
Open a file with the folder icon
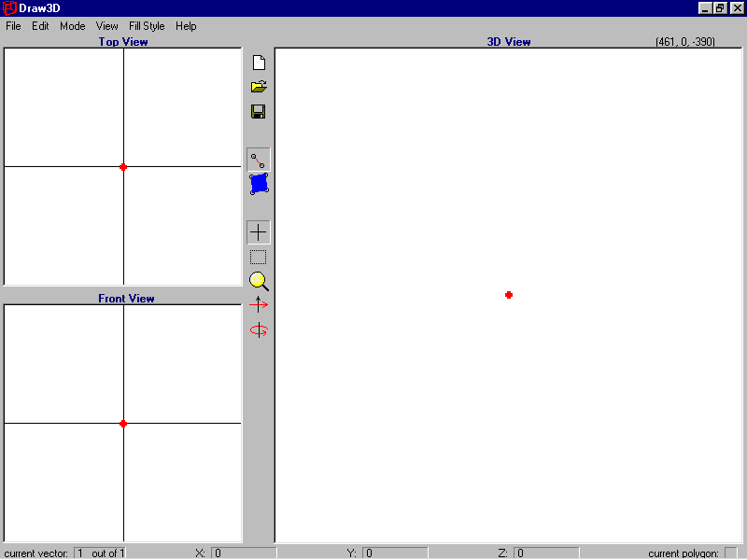pos(259,87)
